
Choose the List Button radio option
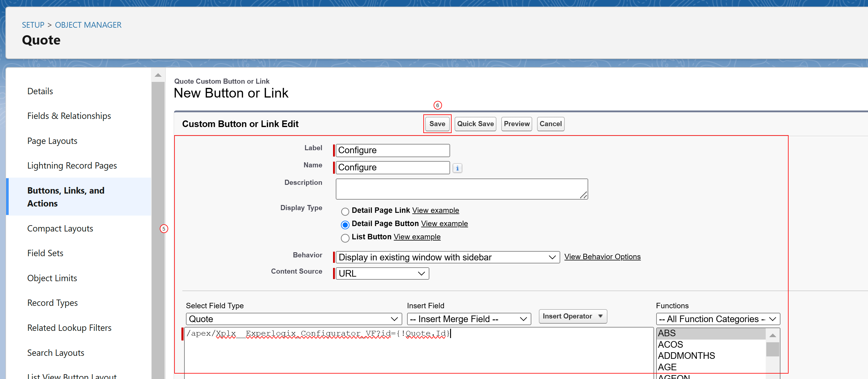pos(345,238)
